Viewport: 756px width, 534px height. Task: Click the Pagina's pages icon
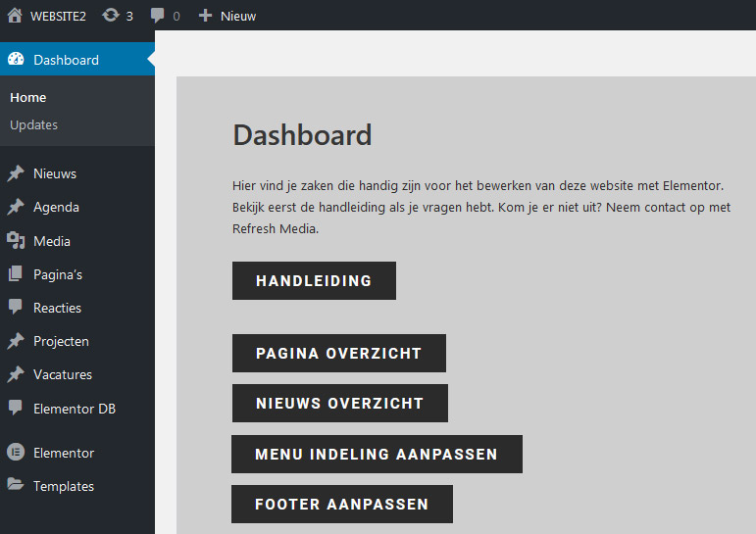tap(16, 274)
